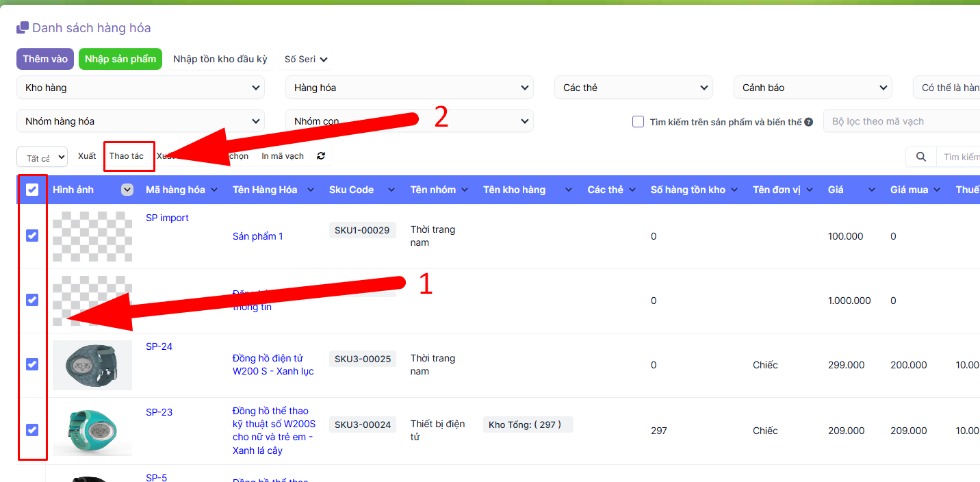Viewport: 980px width, 482px height.
Task: Expand the Nhóm hàng hóa dropdown
Action: point(140,121)
